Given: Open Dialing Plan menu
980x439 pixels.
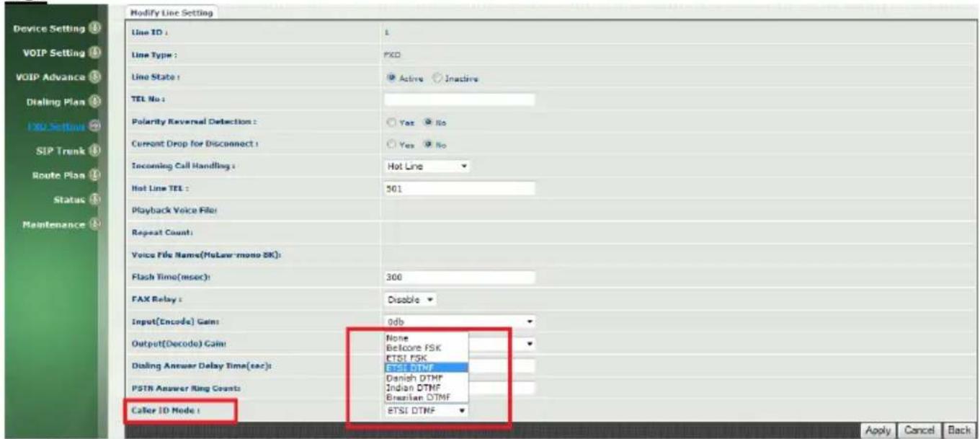Looking at the screenshot, I should [x=56, y=102].
